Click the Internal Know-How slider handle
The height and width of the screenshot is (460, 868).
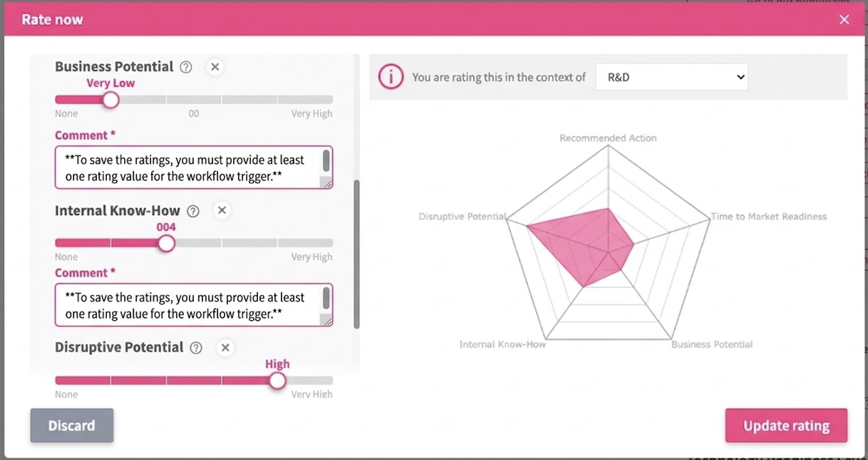tap(166, 244)
